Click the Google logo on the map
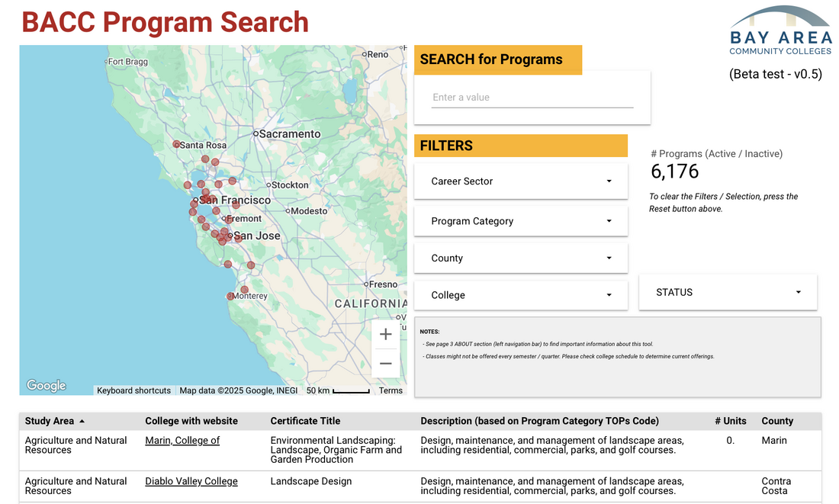839x504 pixels. [47, 386]
